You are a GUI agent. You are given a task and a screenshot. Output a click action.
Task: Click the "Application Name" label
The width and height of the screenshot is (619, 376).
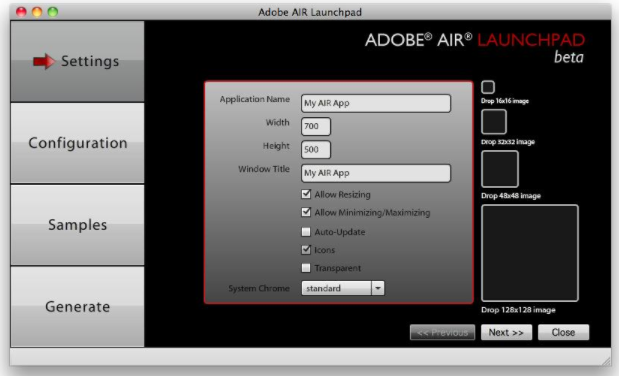coord(255,100)
